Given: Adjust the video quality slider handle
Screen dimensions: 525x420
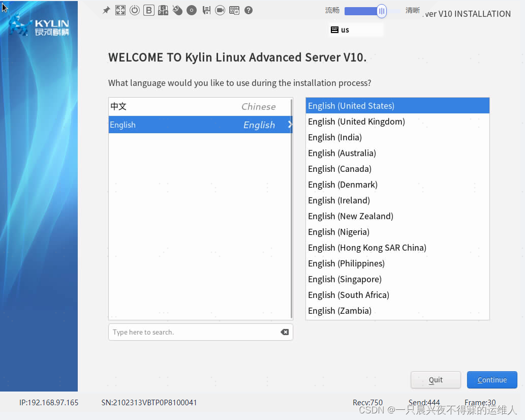Looking at the screenshot, I should [381, 11].
